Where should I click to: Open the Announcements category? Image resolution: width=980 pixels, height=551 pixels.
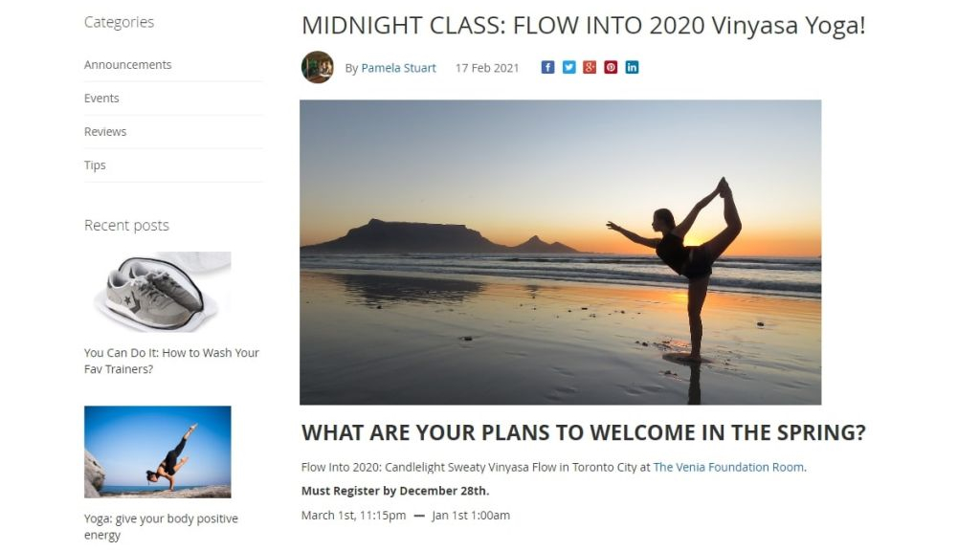[127, 65]
